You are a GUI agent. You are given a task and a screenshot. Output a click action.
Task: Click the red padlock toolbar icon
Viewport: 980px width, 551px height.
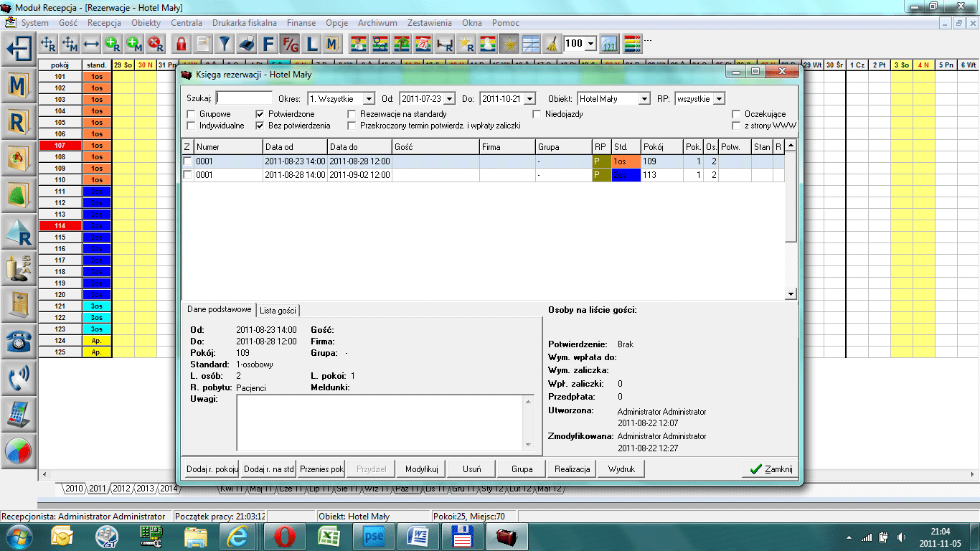[x=182, y=44]
